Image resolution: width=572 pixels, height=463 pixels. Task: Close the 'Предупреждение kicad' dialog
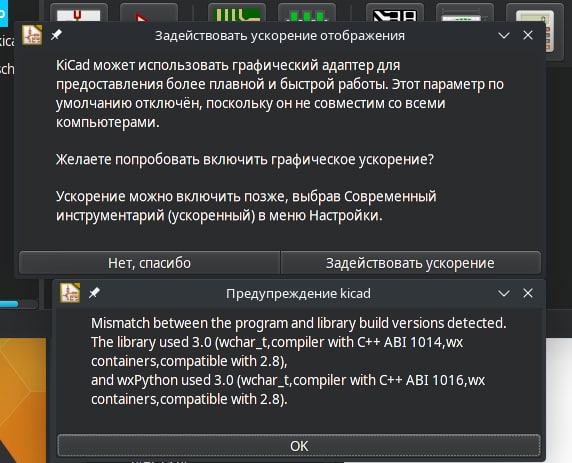point(528,293)
